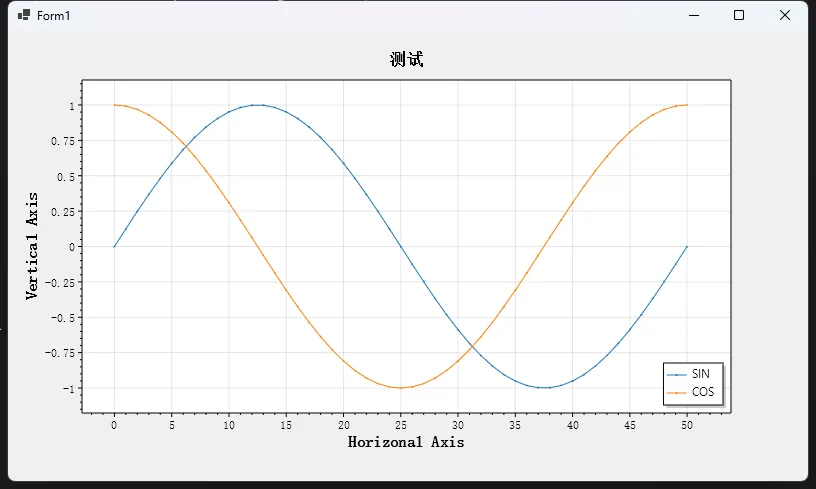Click the y-axis tick label 0.25

(63, 212)
